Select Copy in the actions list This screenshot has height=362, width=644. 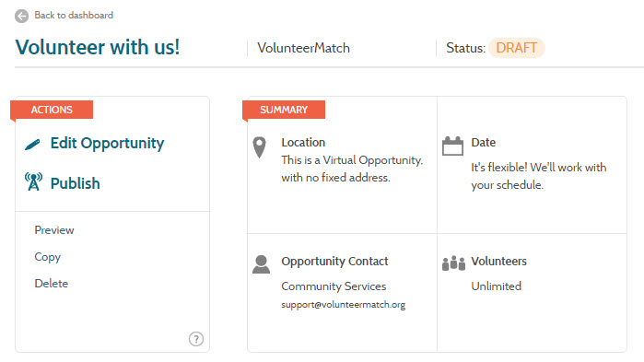pyautogui.click(x=48, y=257)
